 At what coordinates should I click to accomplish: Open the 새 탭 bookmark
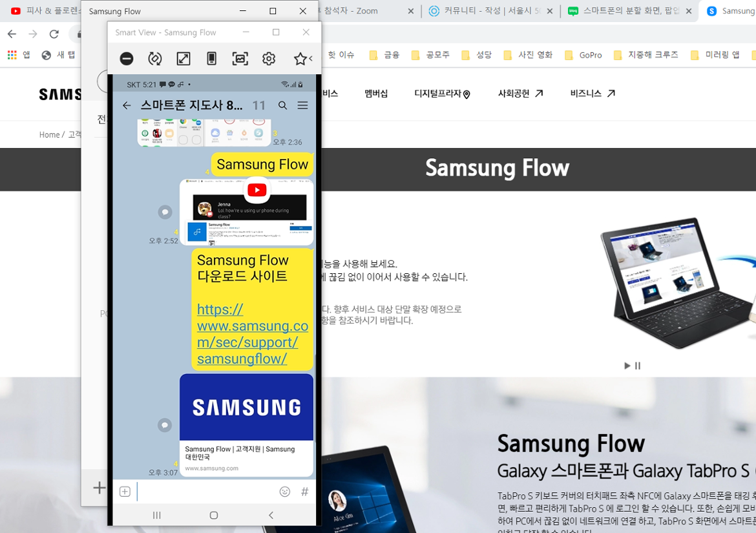tap(58, 55)
